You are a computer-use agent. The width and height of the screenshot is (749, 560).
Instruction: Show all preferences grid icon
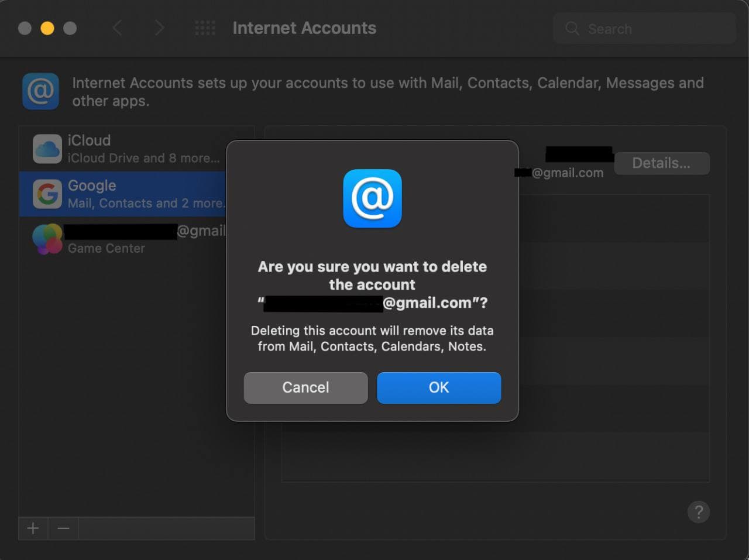coord(205,28)
